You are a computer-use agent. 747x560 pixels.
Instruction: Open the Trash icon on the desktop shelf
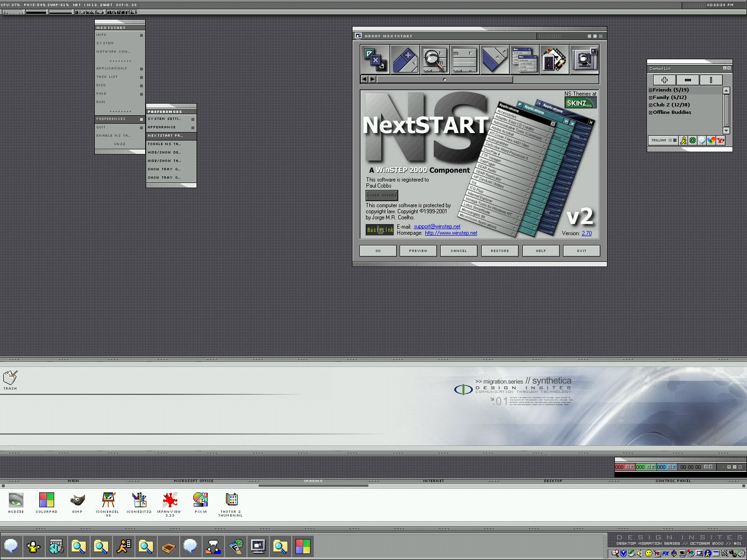point(10,380)
